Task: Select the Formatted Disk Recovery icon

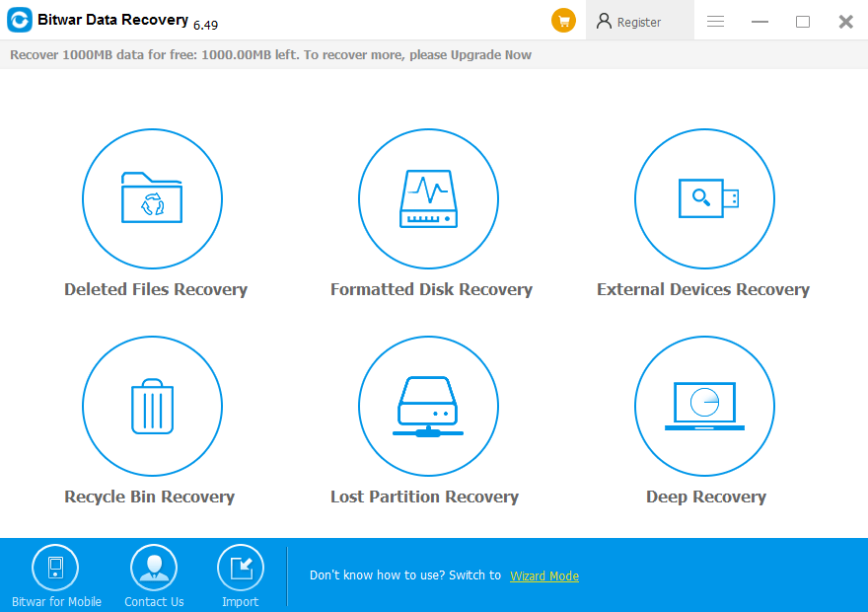Action: (x=428, y=198)
